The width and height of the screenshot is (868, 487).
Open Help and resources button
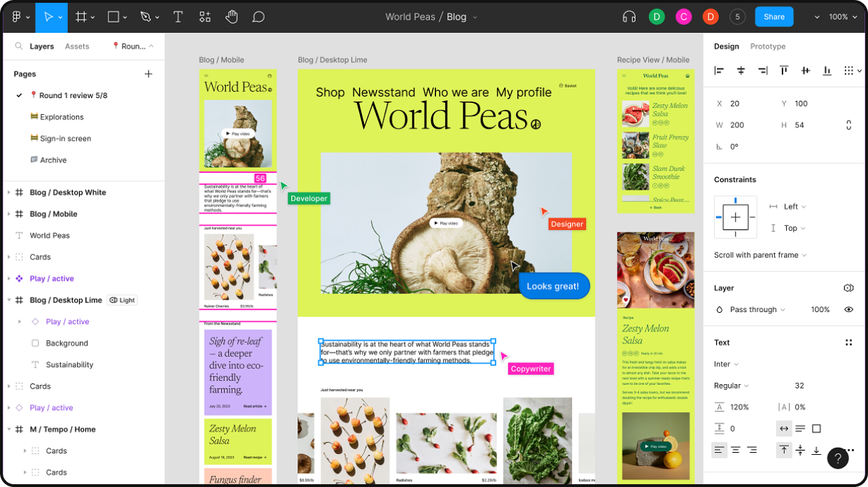pyautogui.click(x=838, y=458)
